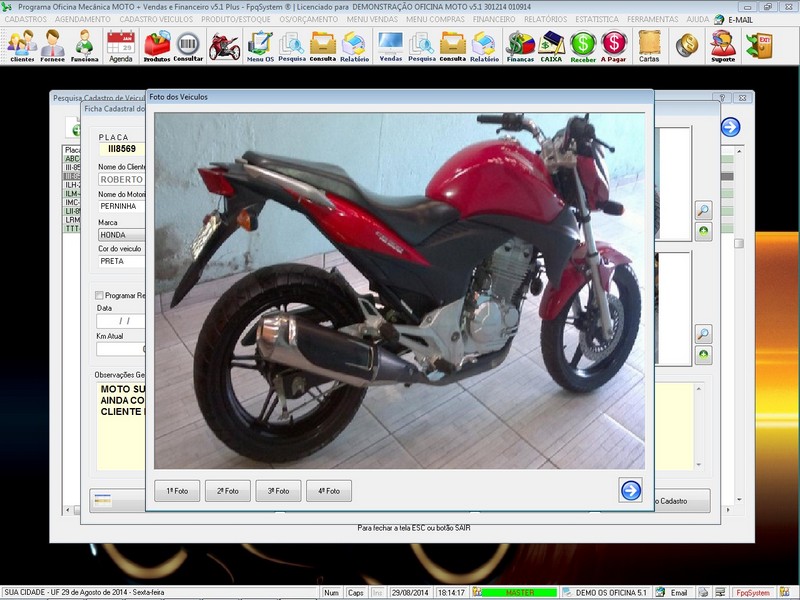Screen dimensions: 800x600
Task: Click the upper green plus icon beside photo
Action: [x=703, y=231]
